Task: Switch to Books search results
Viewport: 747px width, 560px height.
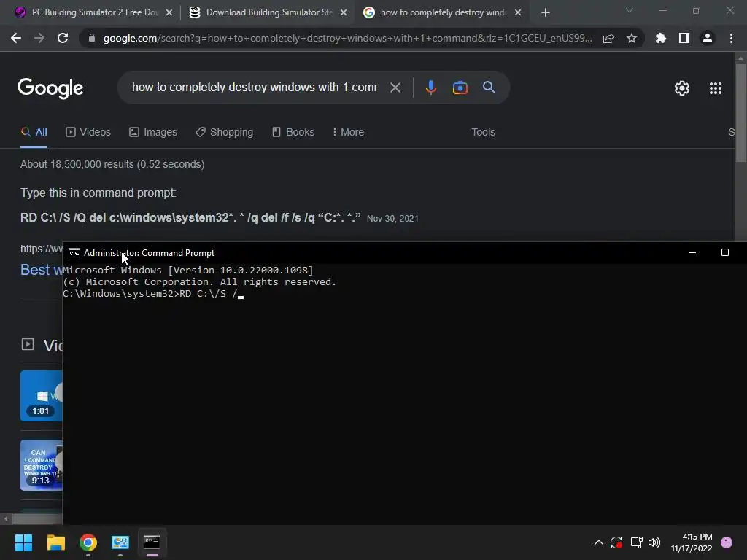Action: (x=293, y=133)
